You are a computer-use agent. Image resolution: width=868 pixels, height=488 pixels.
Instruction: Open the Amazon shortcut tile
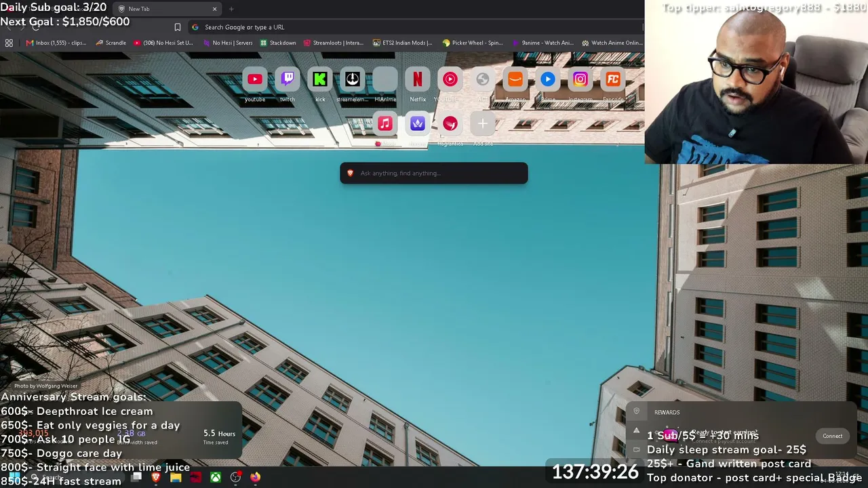click(x=515, y=80)
